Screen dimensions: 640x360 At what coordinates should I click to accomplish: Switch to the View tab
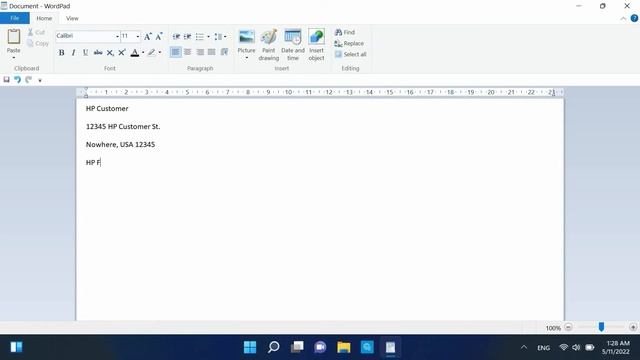72,18
